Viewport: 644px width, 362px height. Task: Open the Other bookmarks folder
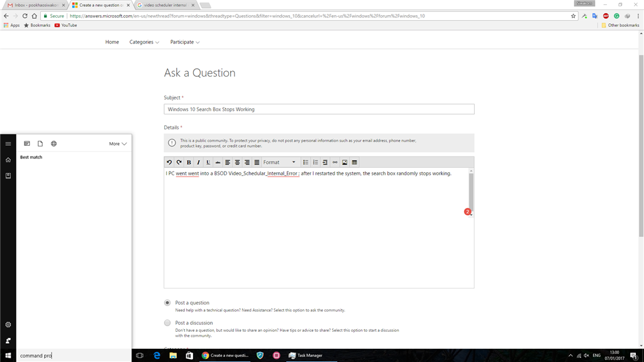[620, 25]
